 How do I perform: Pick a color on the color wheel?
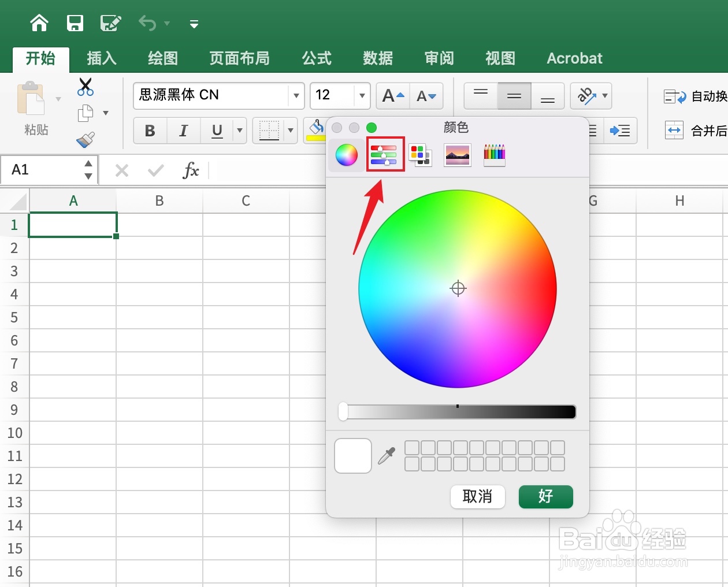(458, 288)
